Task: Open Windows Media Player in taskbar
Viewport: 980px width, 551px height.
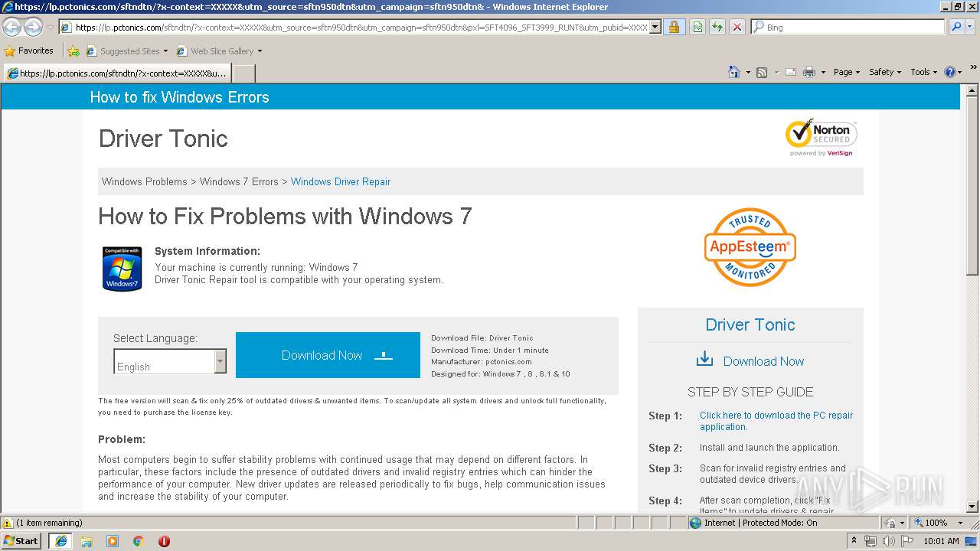Action: click(x=113, y=541)
